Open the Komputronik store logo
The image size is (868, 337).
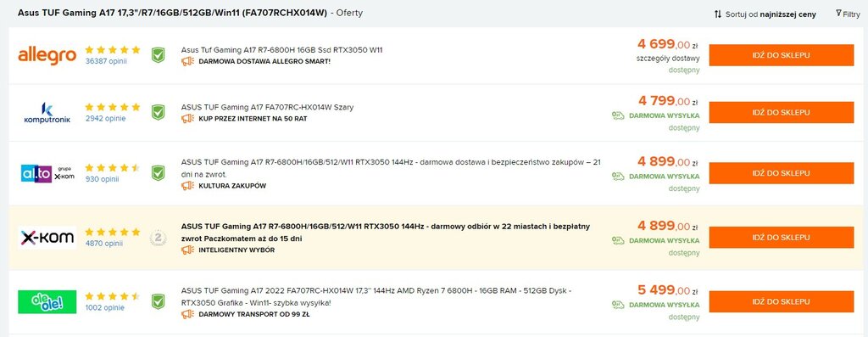coord(47,113)
